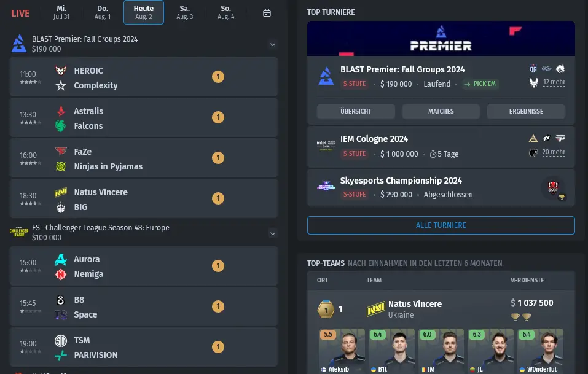Click the TSM team logo
The image size is (588, 374).
(x=61, y=340)
